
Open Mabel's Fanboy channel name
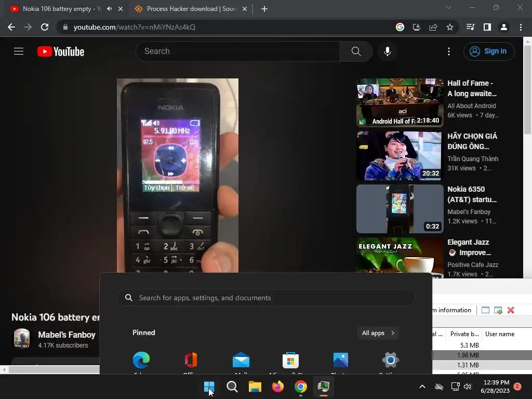[66, 335]
